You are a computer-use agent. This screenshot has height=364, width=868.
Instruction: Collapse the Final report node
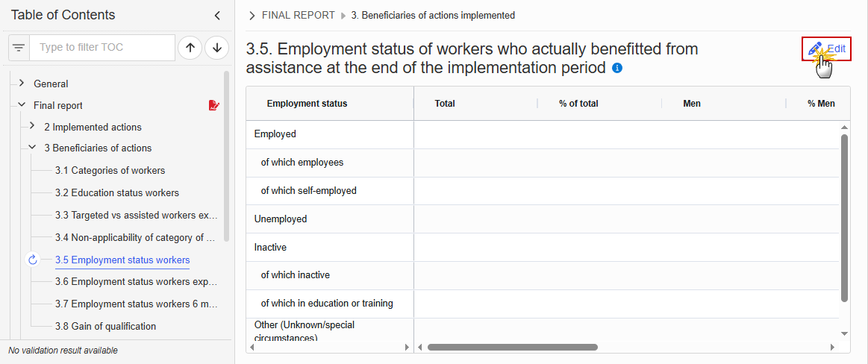point(21,104)
